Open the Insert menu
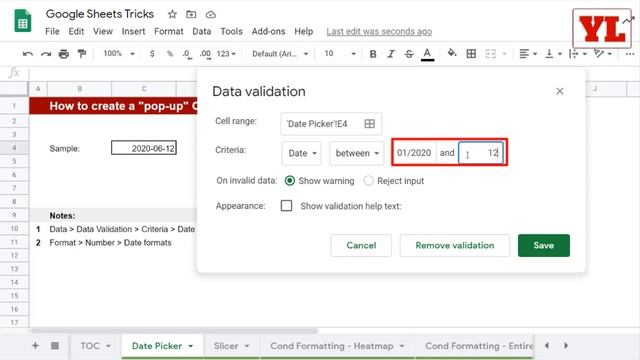Image resolution: width=640 pixels, height=360 pixels. [x=133, y=31]
